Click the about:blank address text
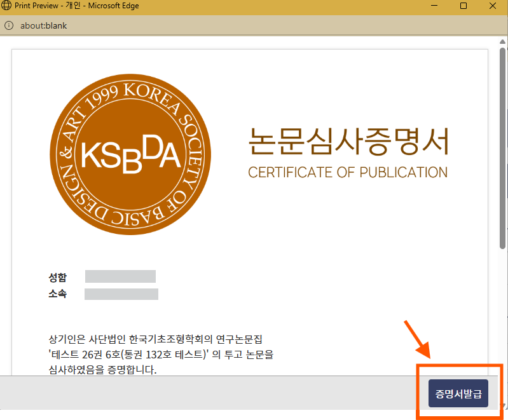Screen dimensions: 508x420 point(43,25)
